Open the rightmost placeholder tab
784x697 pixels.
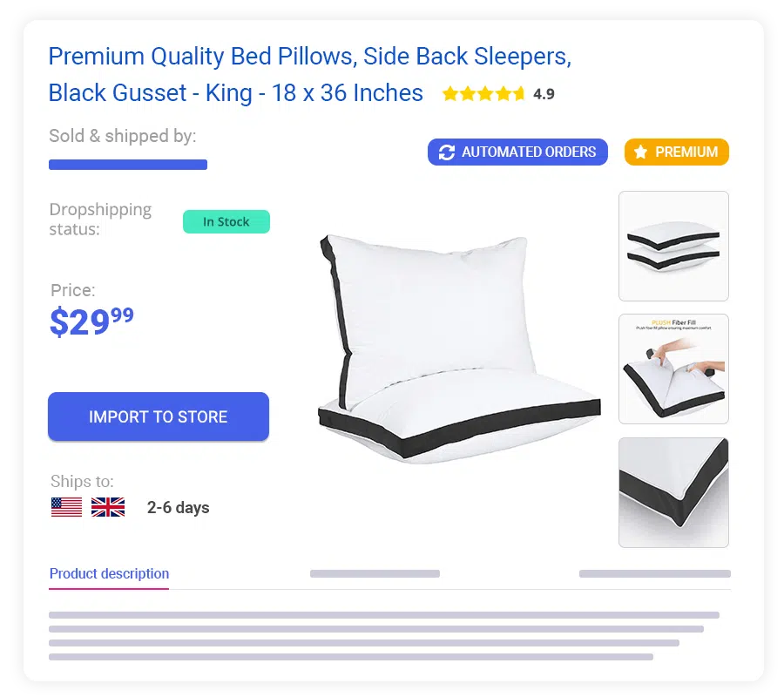[655, 573]
